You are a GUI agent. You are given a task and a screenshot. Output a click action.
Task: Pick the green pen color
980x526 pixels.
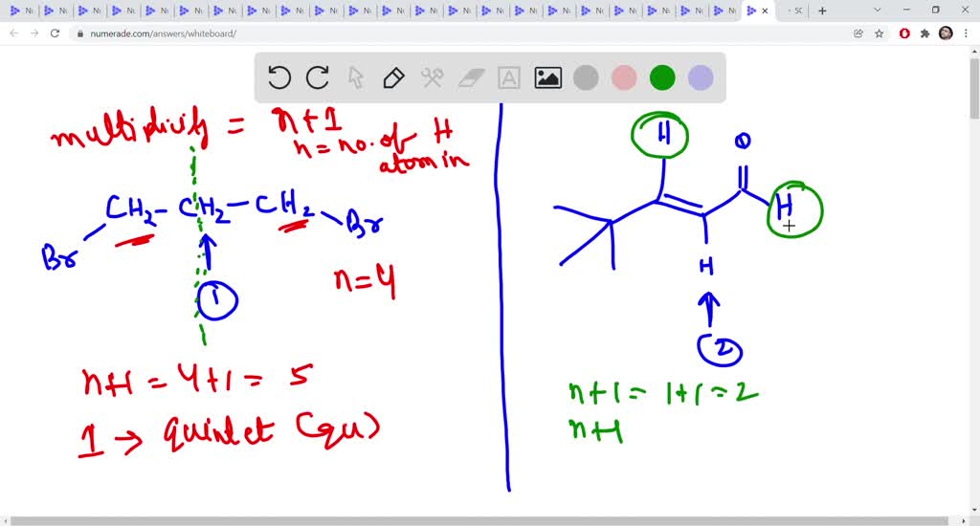point(662,77)
